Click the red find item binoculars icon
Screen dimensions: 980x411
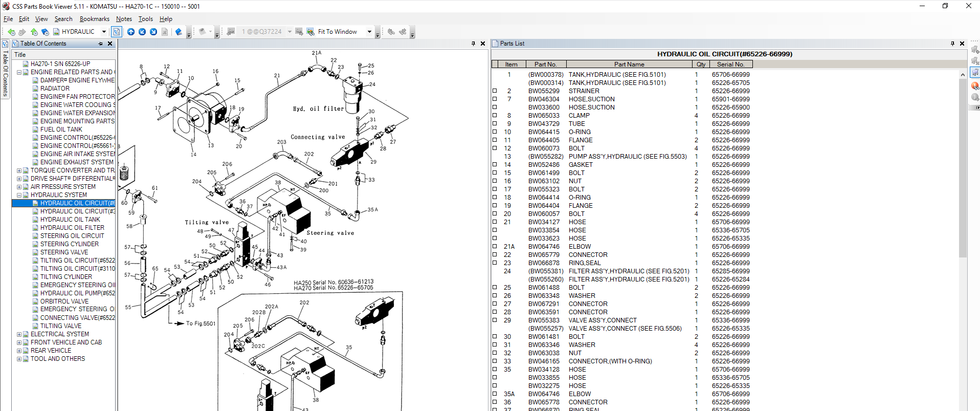point(975,85)
